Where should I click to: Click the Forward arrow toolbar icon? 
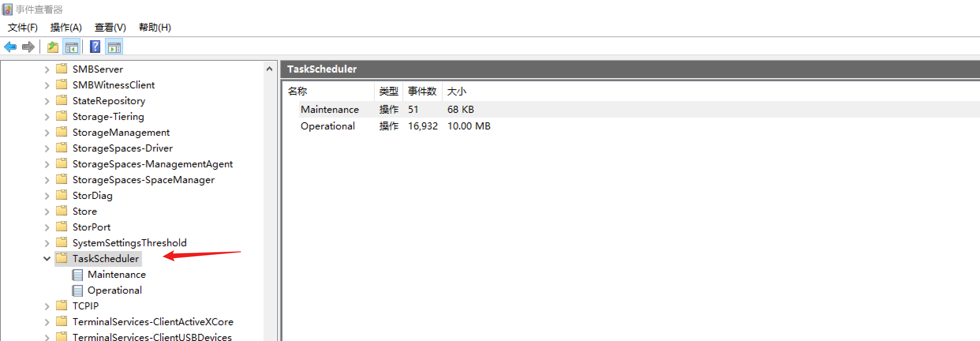28,47
